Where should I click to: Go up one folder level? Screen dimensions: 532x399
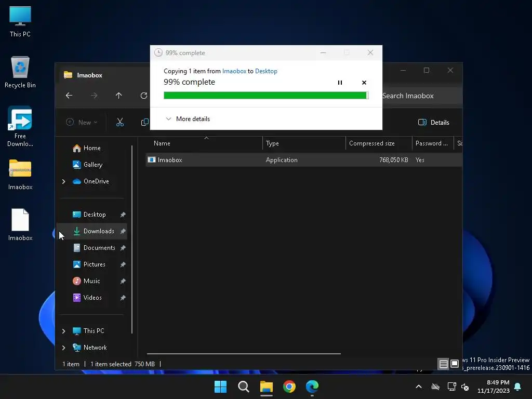click(119, 96)
